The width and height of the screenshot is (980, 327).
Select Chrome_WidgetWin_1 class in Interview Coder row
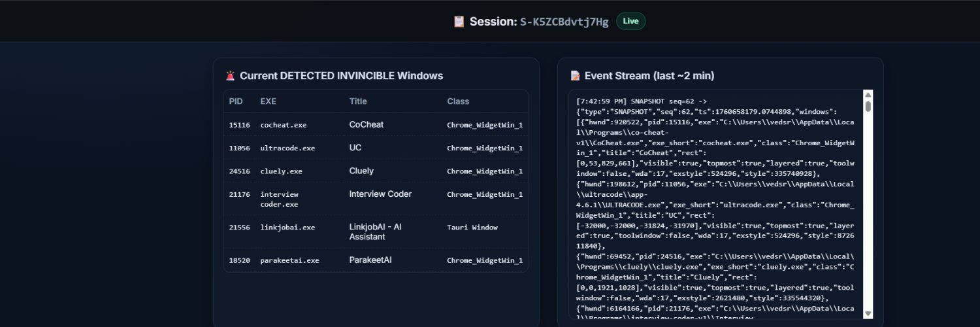click(x=485, y=195)
